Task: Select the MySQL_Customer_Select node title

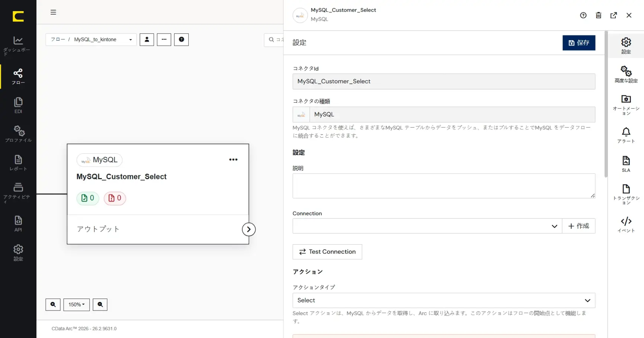Action: [122, 177]
